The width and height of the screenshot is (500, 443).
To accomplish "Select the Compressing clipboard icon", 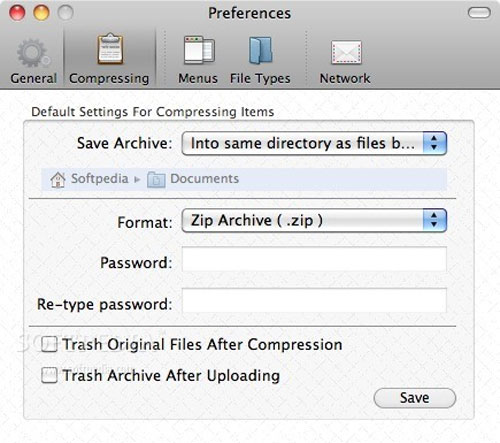I will 110,49.
